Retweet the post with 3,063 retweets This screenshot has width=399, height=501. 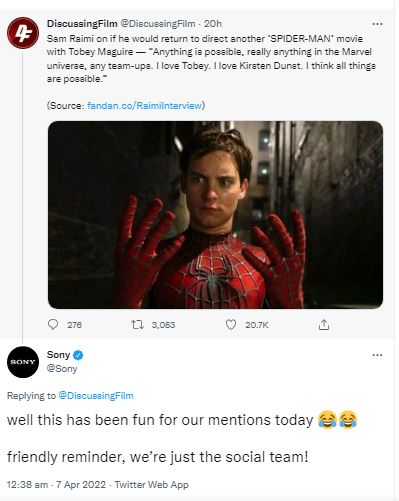click(137, 324)
